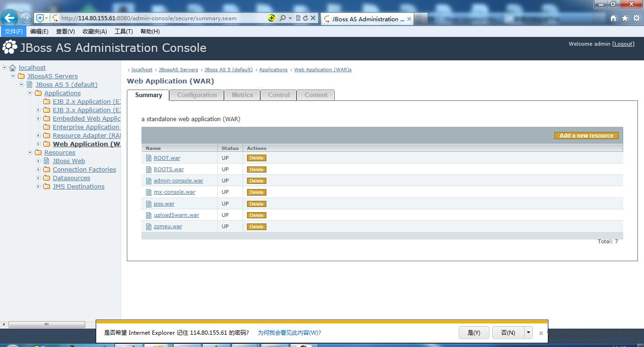Open the 为何我会看见此内容(W)? link
Screen dimensions: 644x347
pyautogui.click(x=289, y=332)
